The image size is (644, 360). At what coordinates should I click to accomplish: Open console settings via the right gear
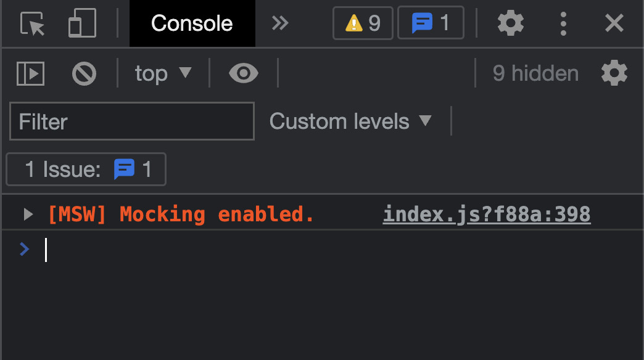[x=614, y=73]
